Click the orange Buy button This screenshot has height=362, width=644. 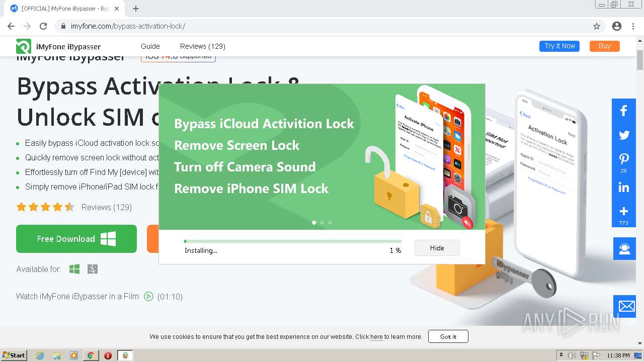coord(605,46)
